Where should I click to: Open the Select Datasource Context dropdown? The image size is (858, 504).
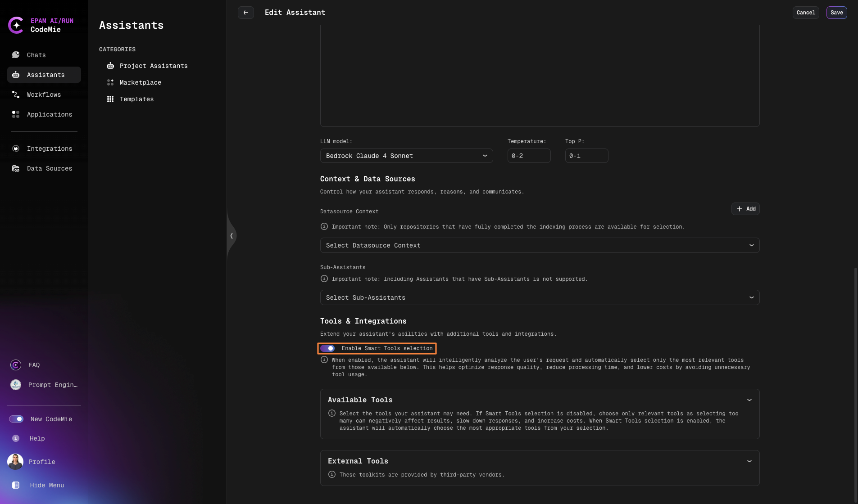pyautogui.click(x=539, y=245)
